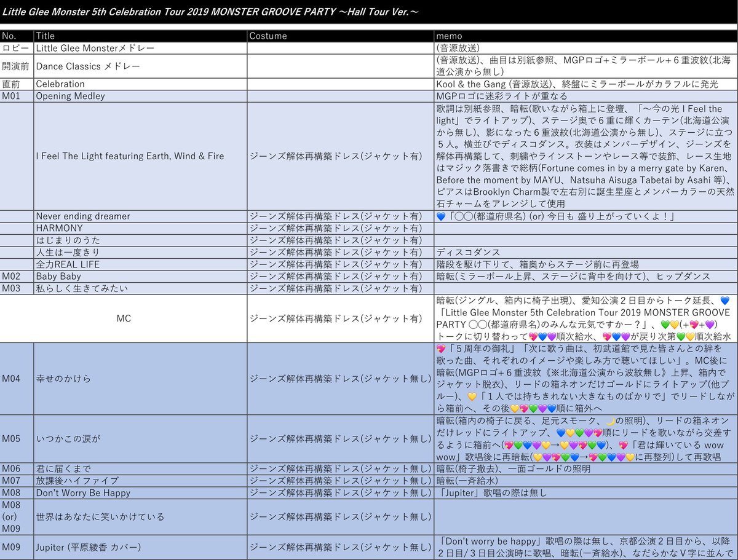Image resolution: width=738 pixels, height=560 pixels.
Task: Click the costume cell in the HARMONY row
Action: 341,228
